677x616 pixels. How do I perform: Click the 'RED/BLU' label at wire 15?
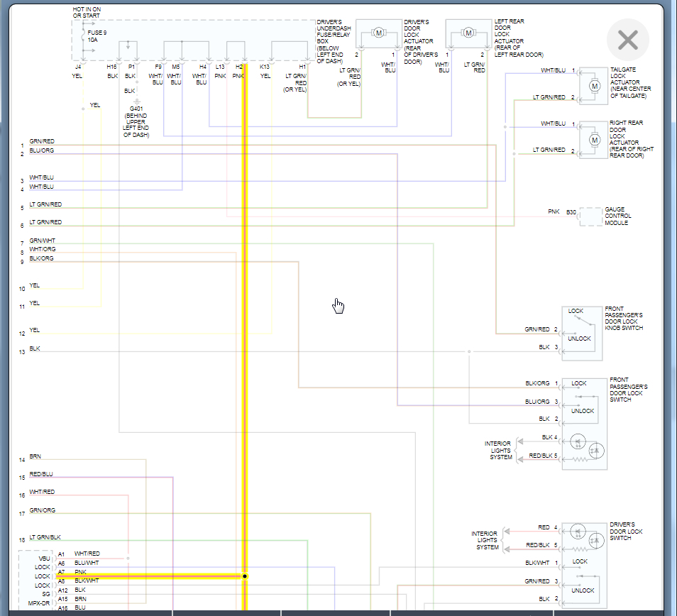click(x=41, y=474)
